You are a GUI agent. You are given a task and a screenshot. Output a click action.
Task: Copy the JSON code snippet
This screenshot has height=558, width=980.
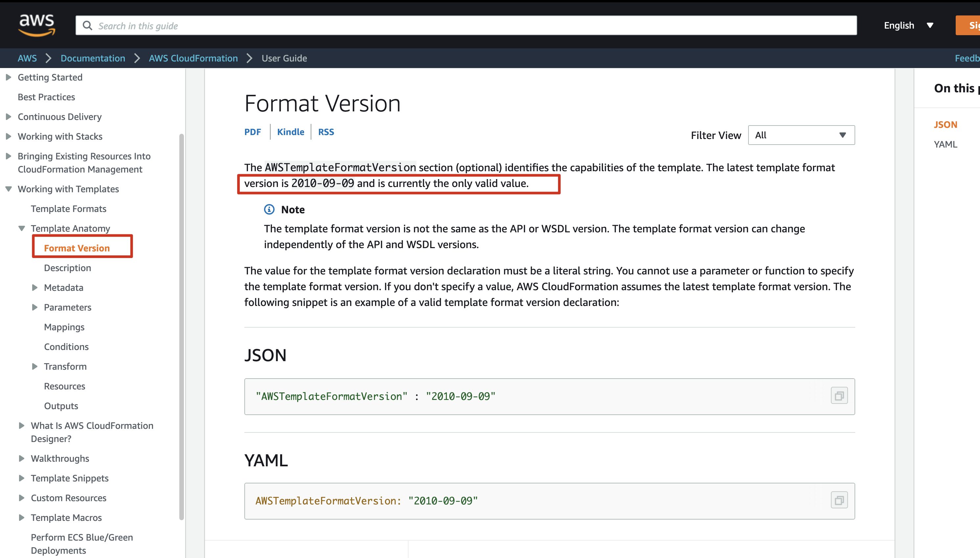(x=839, y=396)
